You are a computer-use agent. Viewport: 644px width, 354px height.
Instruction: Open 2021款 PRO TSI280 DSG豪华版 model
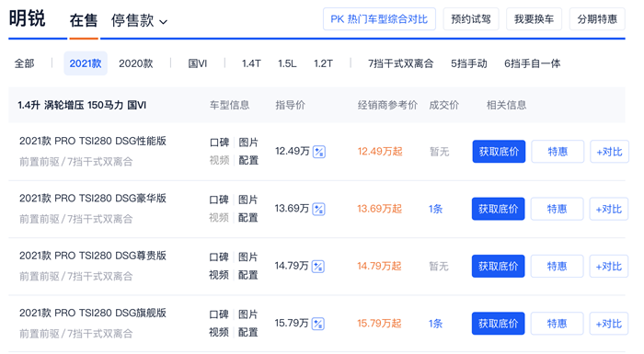[x=93, y=199]
